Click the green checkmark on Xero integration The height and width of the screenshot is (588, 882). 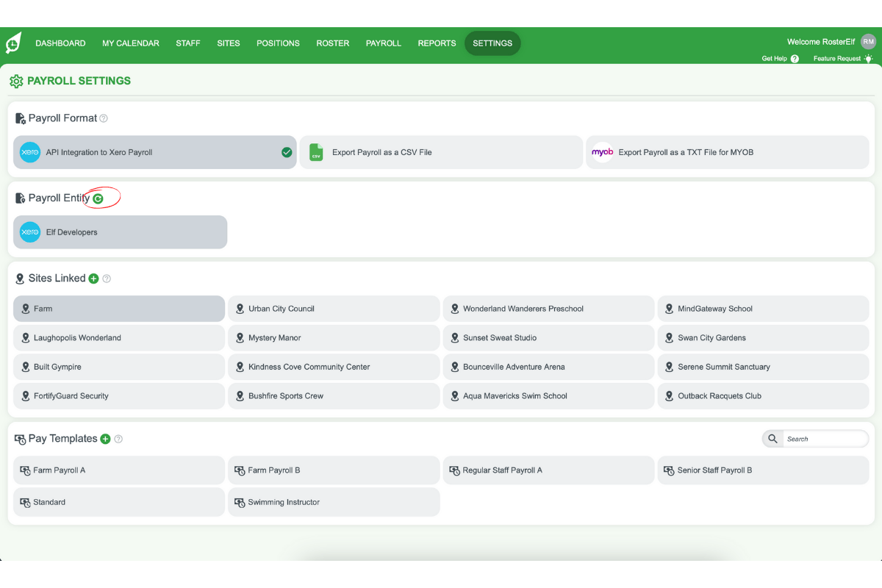pos(287,152)
